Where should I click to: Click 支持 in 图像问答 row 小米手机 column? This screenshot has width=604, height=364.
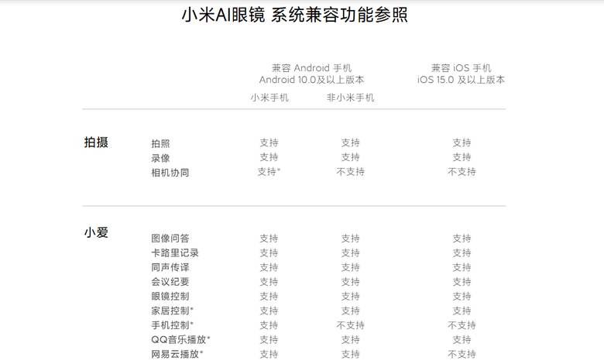(269, 239)
